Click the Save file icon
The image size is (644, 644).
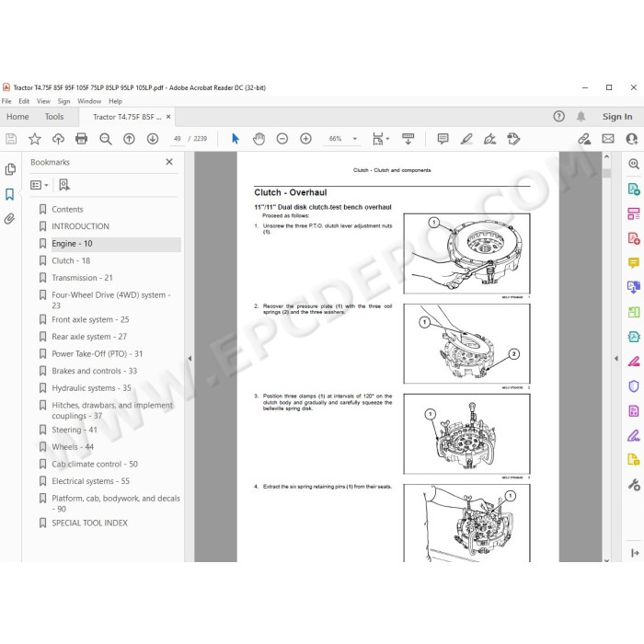click(x=11, y=139)
